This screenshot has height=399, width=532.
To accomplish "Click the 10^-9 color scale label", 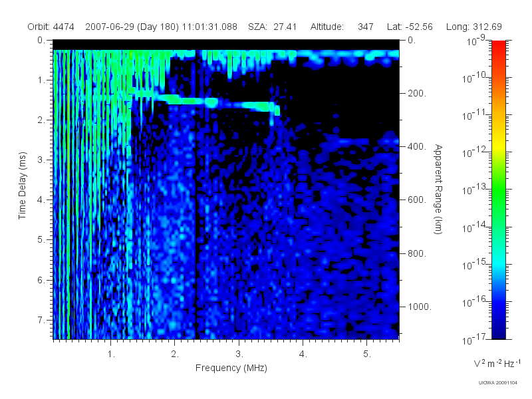I will (476, 41).
